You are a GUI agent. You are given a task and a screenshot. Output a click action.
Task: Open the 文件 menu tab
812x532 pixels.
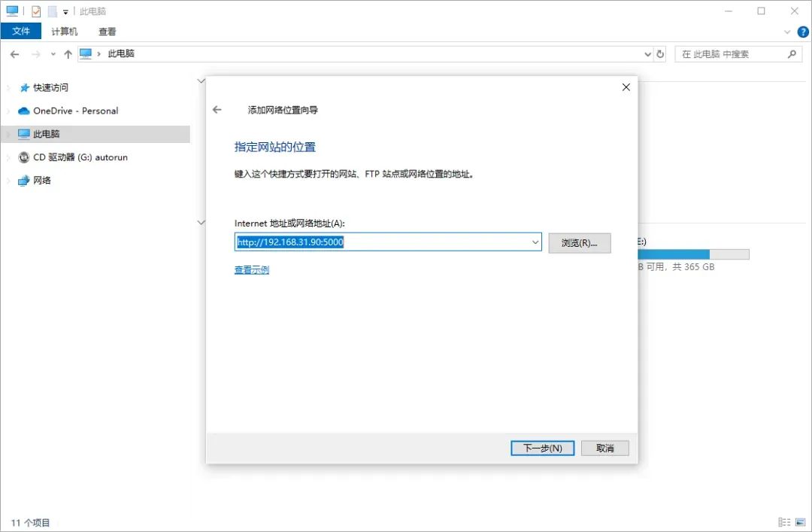[21, 31]
